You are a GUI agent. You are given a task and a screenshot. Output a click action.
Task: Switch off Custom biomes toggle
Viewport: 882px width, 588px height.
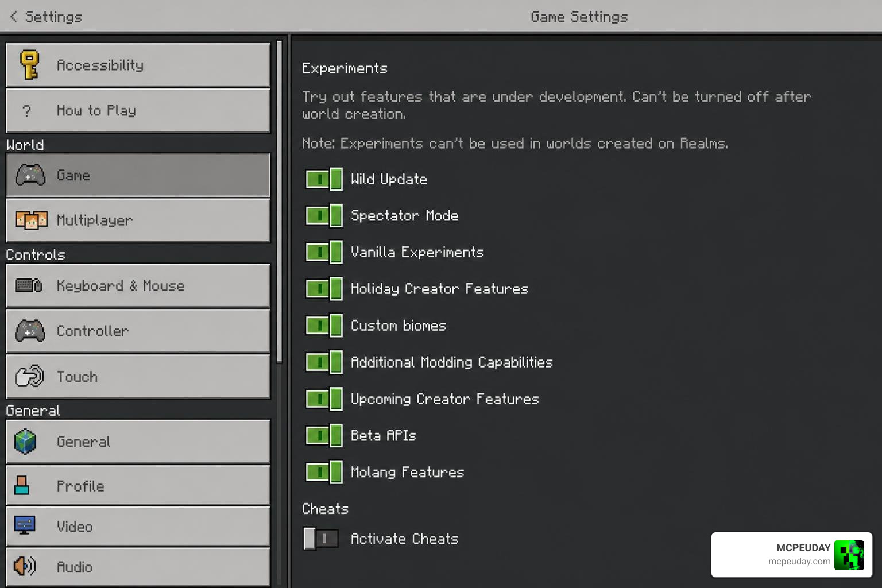click(324, 326)
